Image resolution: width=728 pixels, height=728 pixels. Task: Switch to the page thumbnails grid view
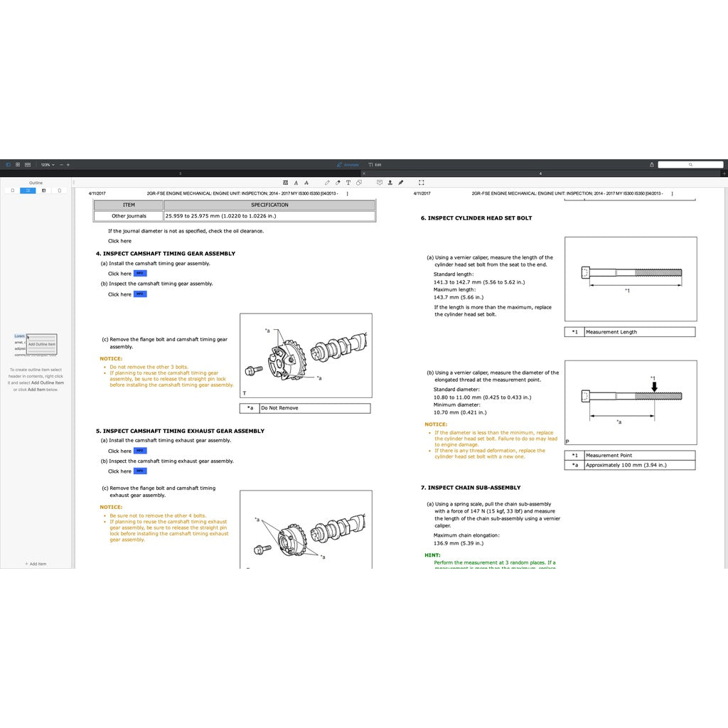pyautogui.click(x=18, y=164)
